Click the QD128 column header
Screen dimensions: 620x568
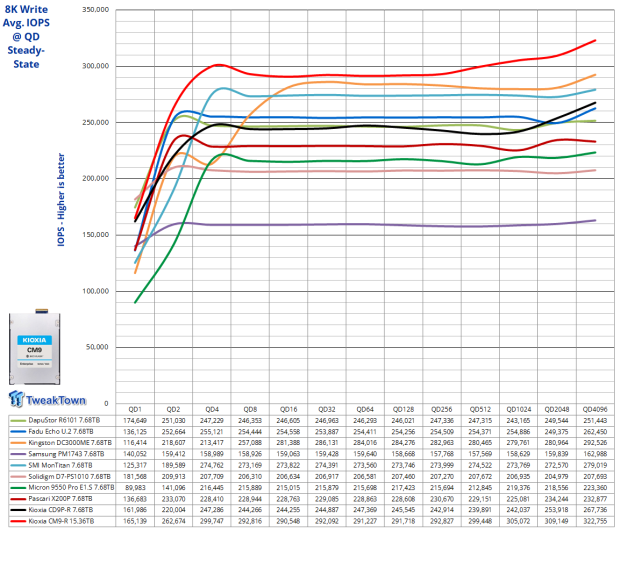tap(403, 409)
